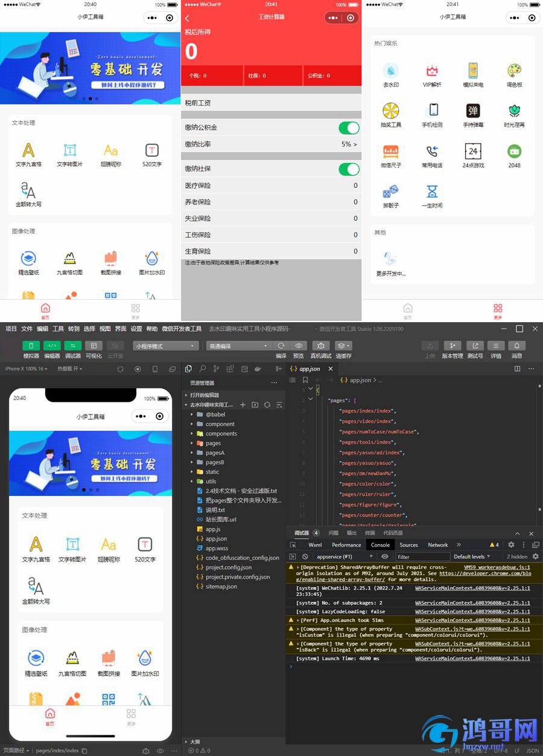Open the 时光荏苒 tool icon
Image resolution: width=543 pixels, height=756 pixels.
(514, 110)
